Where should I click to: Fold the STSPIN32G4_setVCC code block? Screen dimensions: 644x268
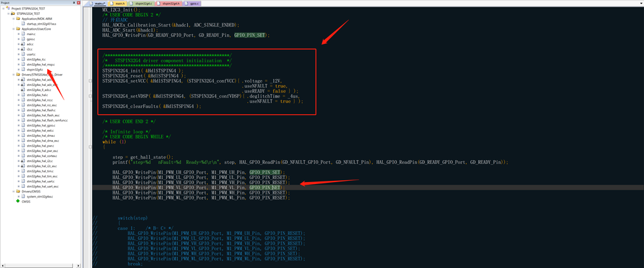pyautogui.click(x=90, y=81)
